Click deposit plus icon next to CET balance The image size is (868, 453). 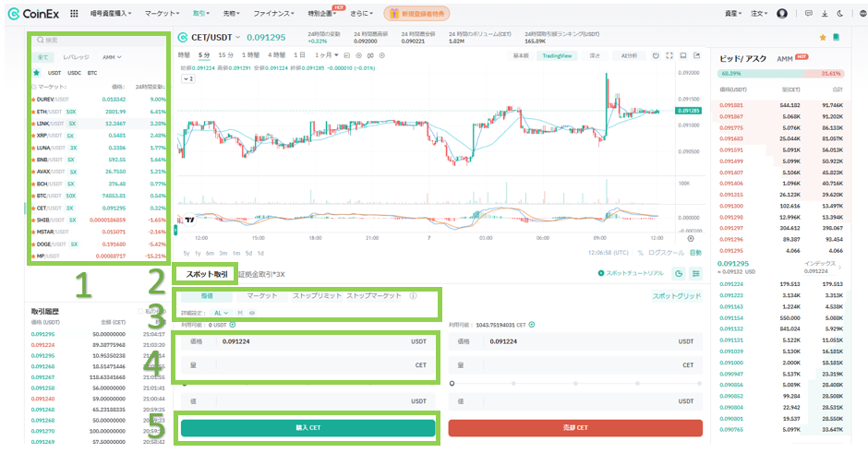pos(532,325)
